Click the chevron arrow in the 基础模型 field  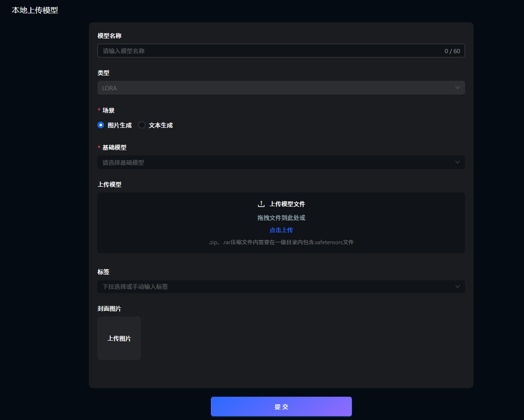pyautogui.click(x=457, y=162)
